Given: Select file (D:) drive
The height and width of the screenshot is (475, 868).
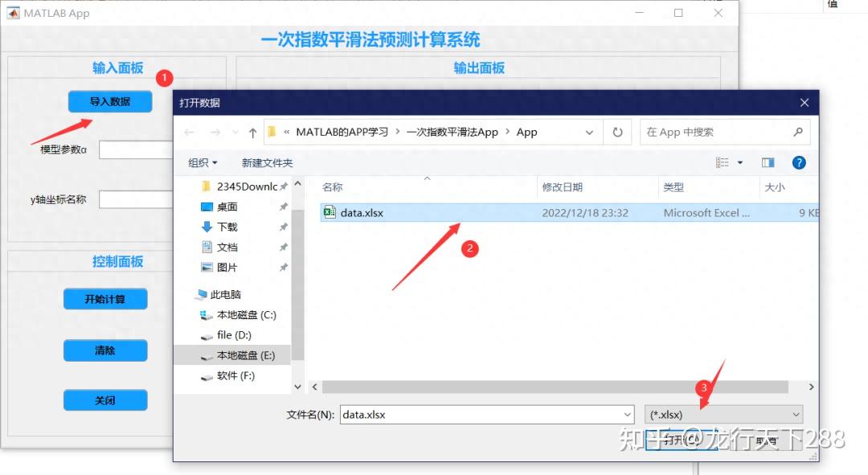Looking at the screenshot, I should pyautogui.click(x=226, y=335).
